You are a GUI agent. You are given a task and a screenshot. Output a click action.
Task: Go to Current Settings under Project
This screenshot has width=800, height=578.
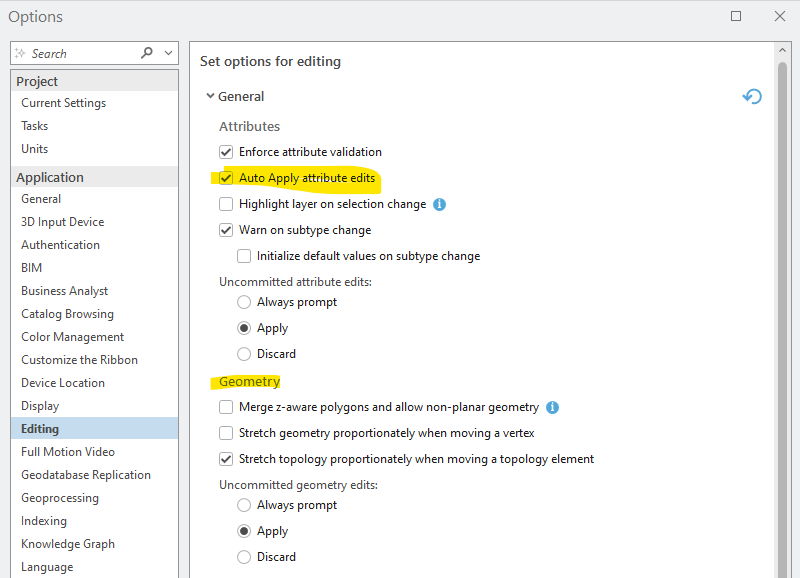click(x=63, y=103)
